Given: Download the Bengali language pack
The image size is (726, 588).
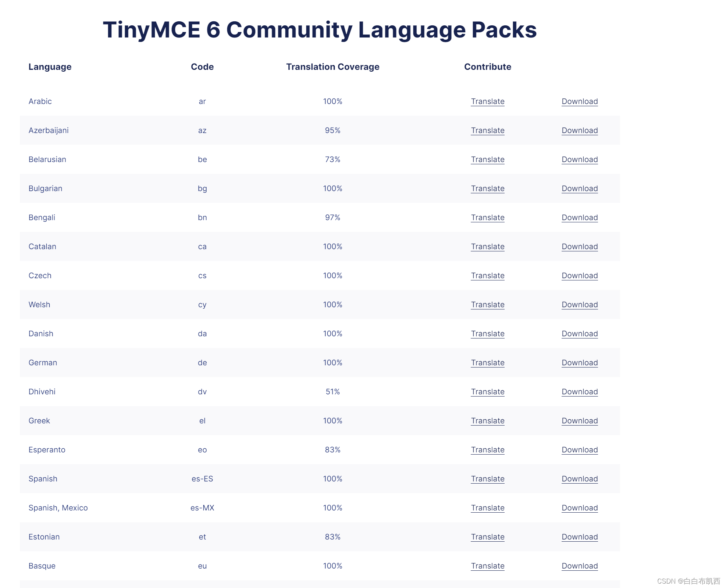Looking at the screenshot, I should [580, 218].
